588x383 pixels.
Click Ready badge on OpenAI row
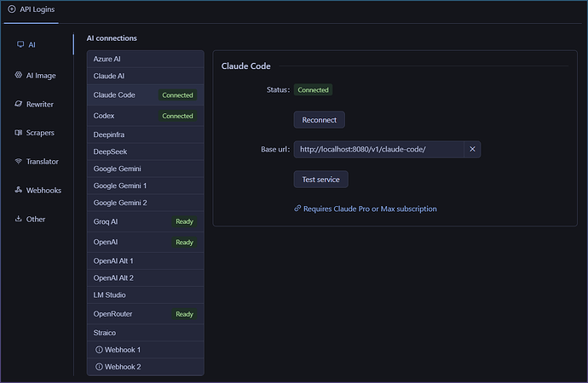pos(185,243)
